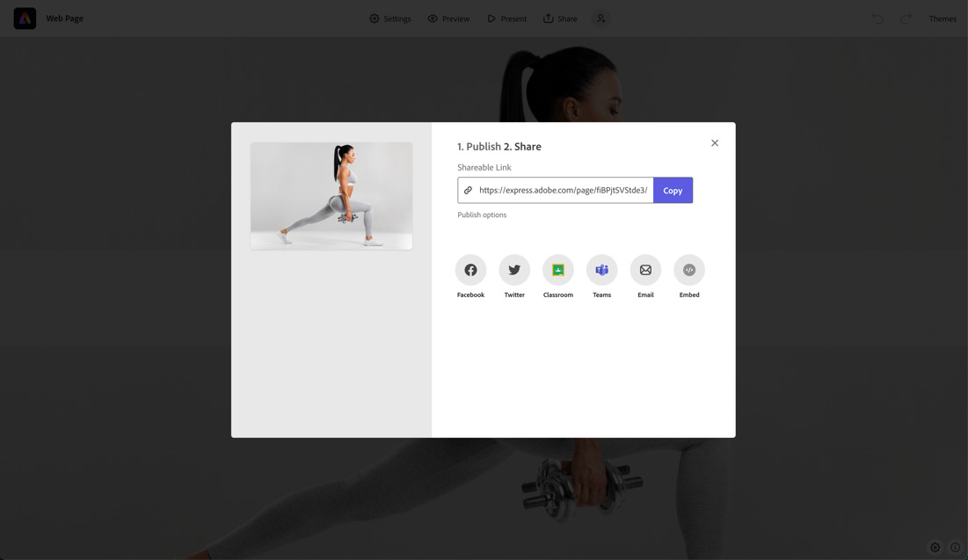Viewport: 968px width, 560px height.
Task: Close the Publish and Share dialog
Action: tap(715, 142)
